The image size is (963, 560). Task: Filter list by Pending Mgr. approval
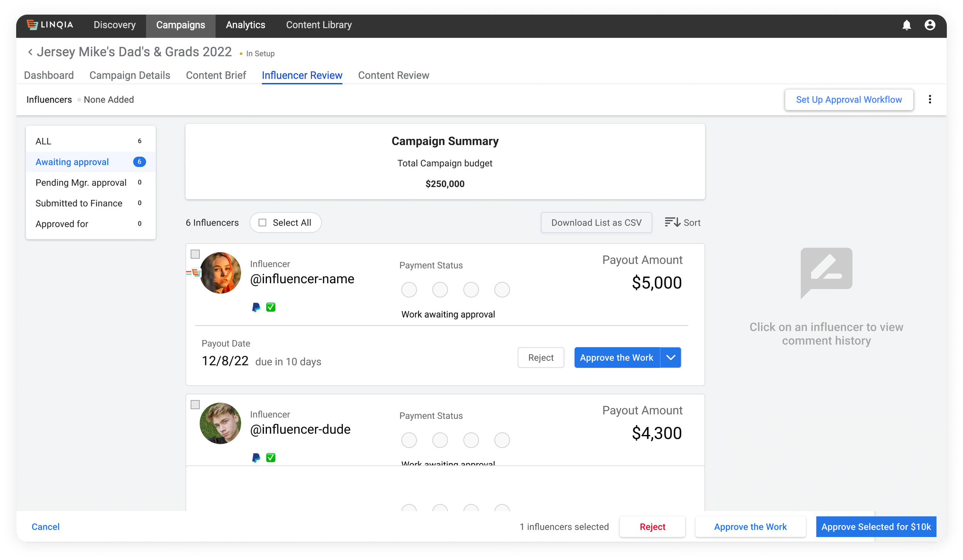[x=81, y=182]
